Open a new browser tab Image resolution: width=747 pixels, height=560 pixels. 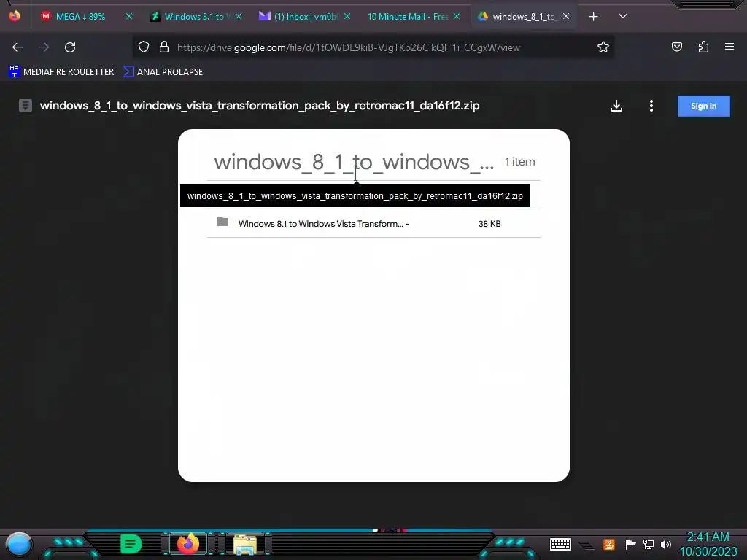(594, 17)
